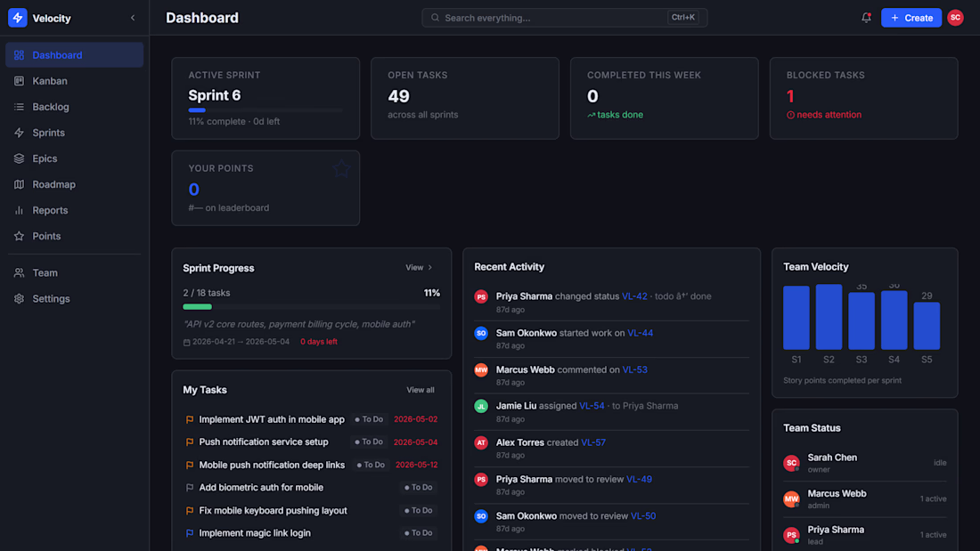Open the VL-54 activity link

(x=592, y=406)
